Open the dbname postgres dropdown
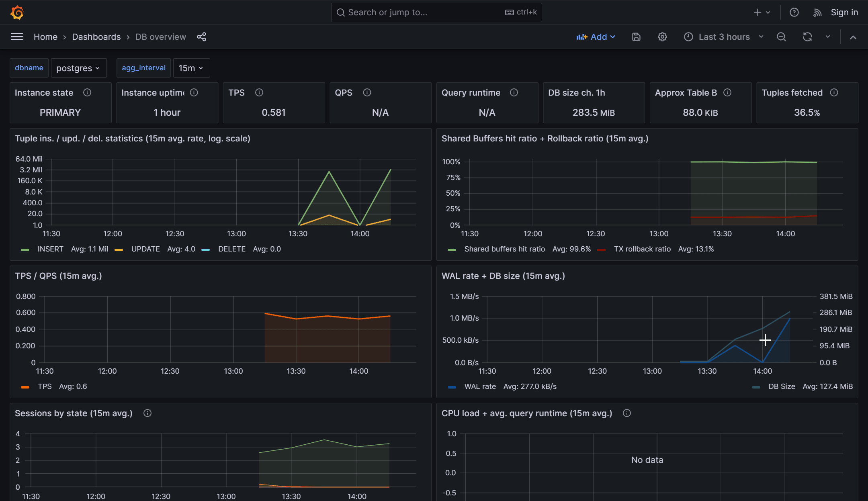868x501 pixels. pos(78,68)
